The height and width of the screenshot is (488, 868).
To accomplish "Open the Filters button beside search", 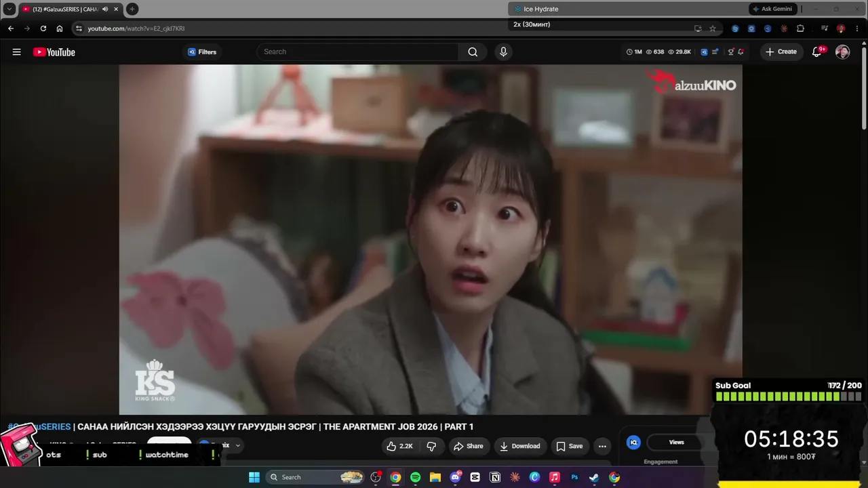I will click(202, 52).
